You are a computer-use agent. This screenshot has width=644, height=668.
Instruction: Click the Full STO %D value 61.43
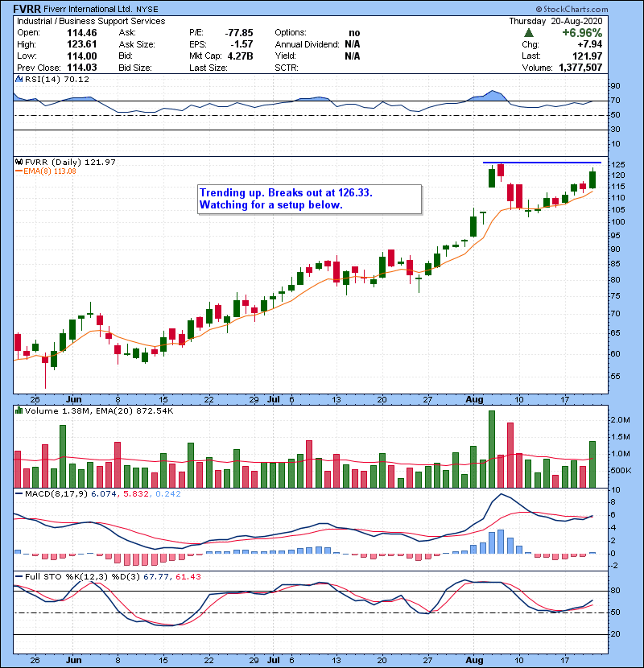coord(188,576)
